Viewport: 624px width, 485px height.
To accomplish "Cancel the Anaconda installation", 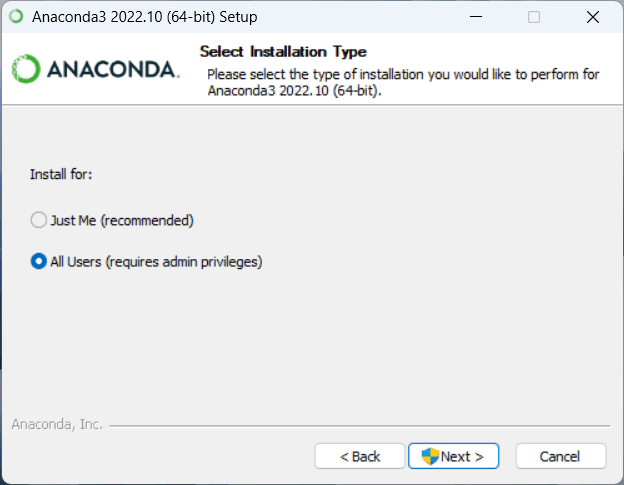I will 561,456.
